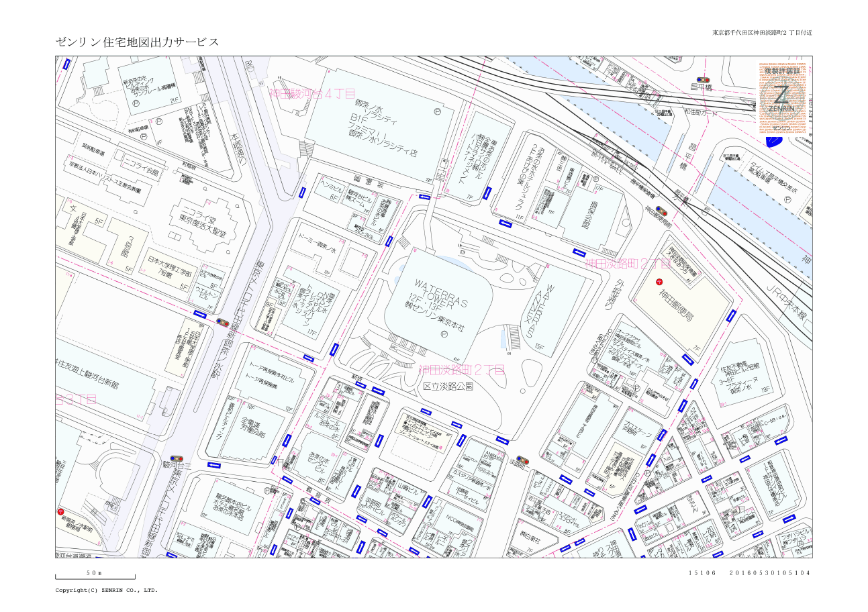Select the traffic signal icon at 駿河台三
Viewport: 868px width, 612px height.
[x=177, y=458]
